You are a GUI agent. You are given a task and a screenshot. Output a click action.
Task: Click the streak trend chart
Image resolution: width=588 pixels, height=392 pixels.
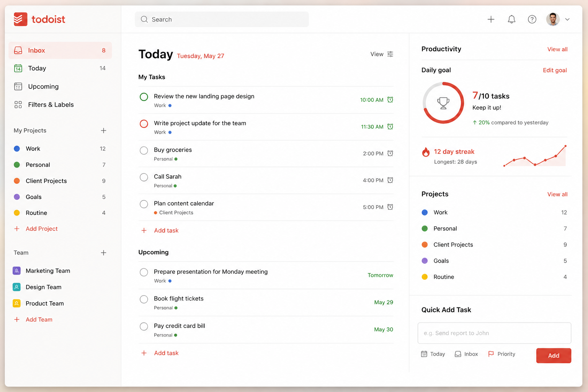(535, 156)
